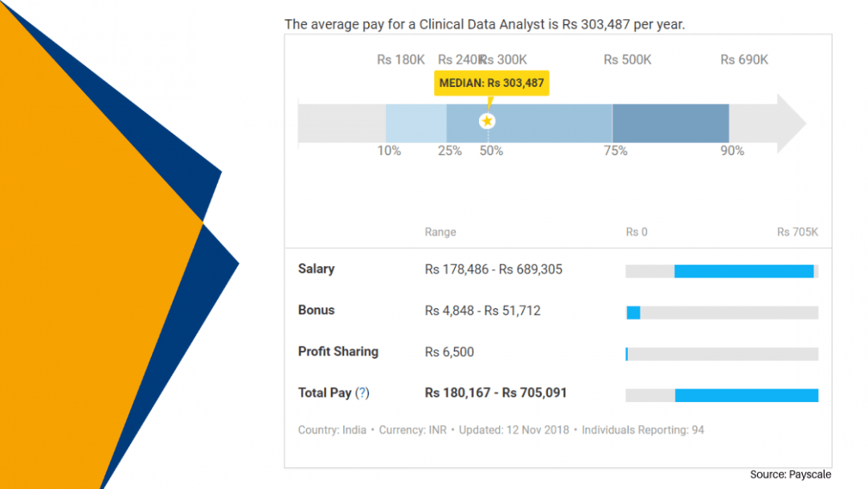This screenshot has height=489, width=868.
Task: Click the Rs 690K percentile label
Action: (744, 60)
